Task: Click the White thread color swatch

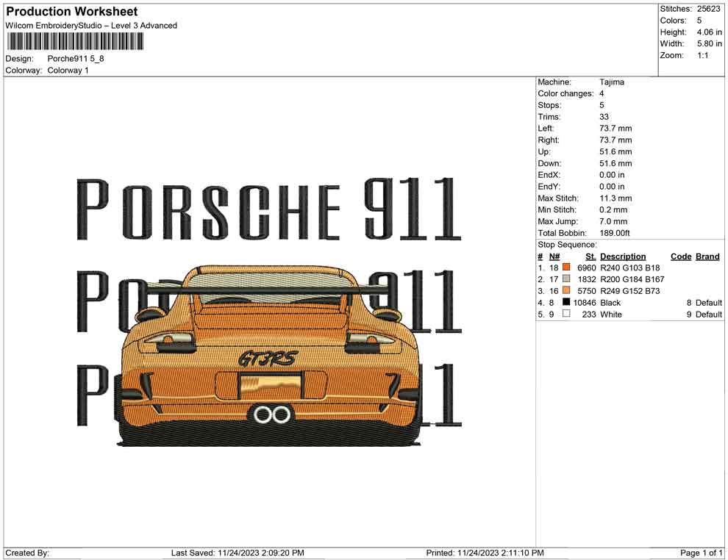Action: (566, 314)
